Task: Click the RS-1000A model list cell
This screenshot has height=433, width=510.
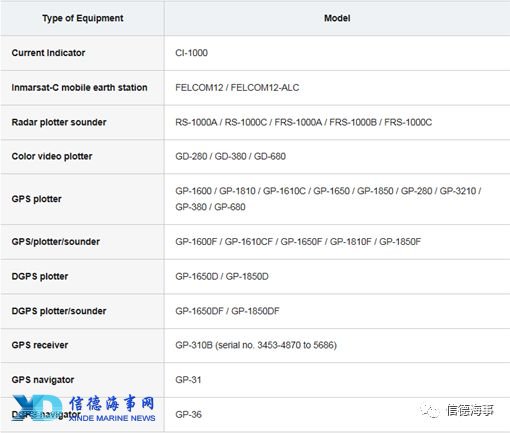Action: tap(303, 122)
